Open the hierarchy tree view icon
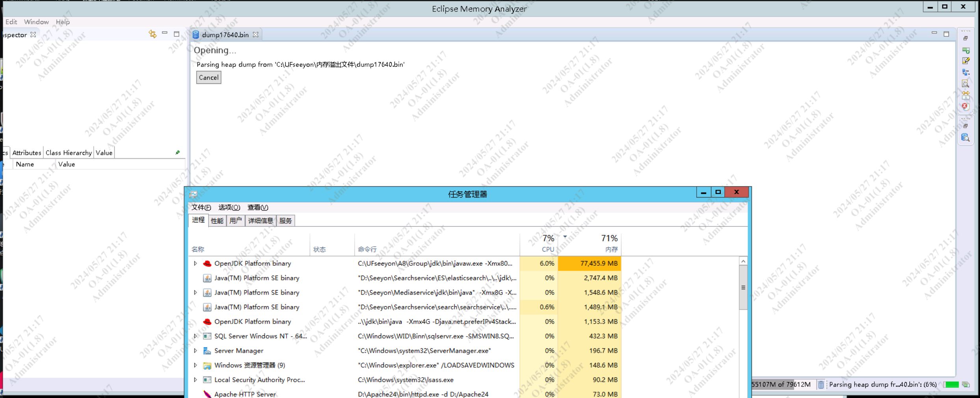 click(x=966, y=72)
